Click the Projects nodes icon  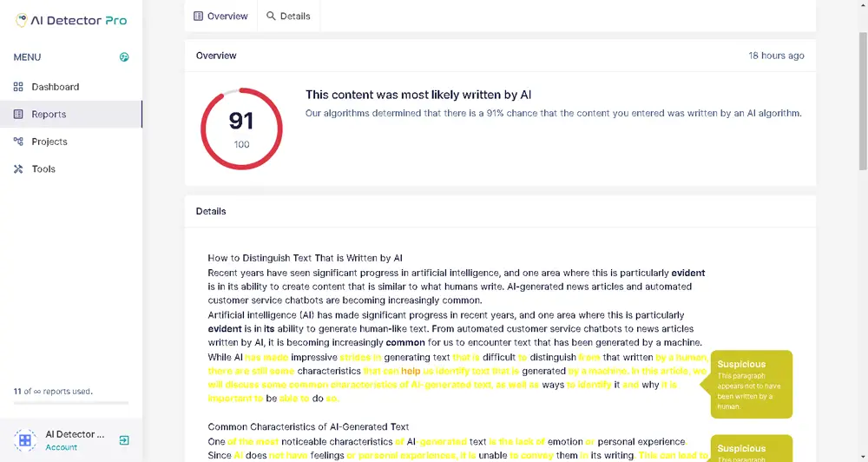[x=18, y=142]
